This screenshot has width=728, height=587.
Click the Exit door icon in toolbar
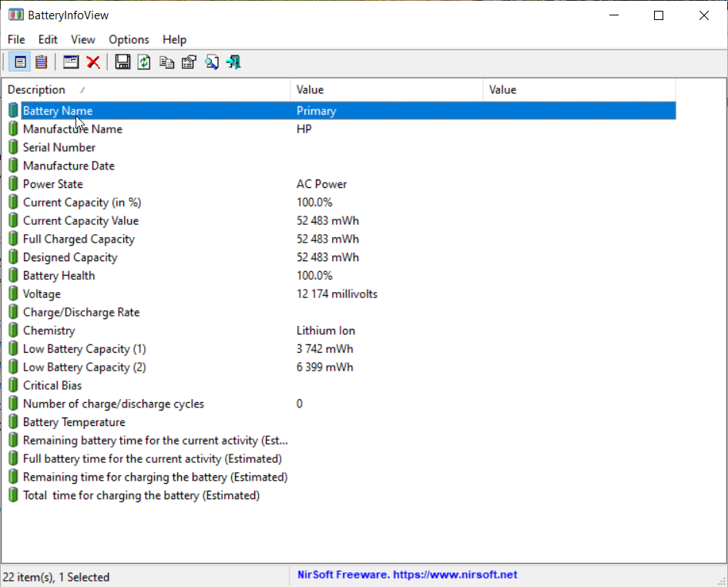point(233,62)
